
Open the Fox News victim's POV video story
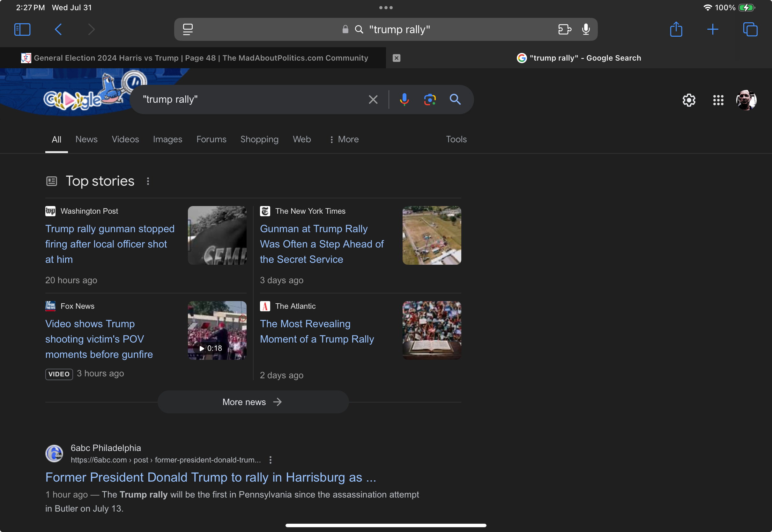point(99,339)
